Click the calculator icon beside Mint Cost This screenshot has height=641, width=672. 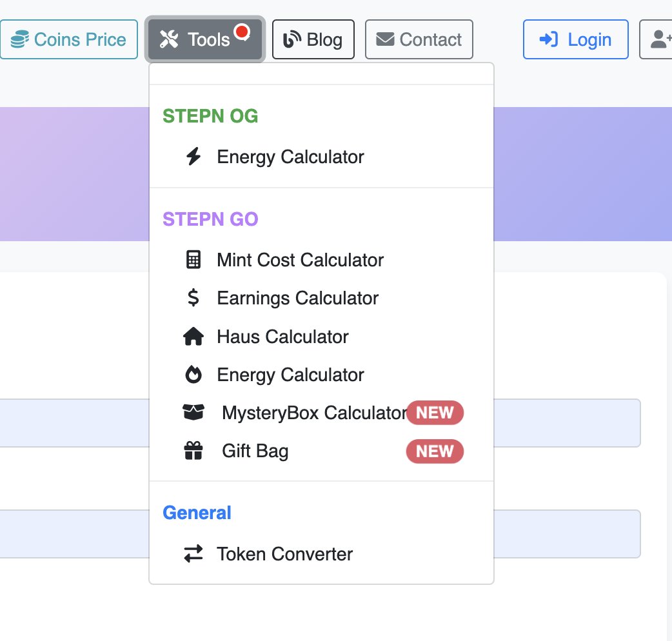[193, 260]
